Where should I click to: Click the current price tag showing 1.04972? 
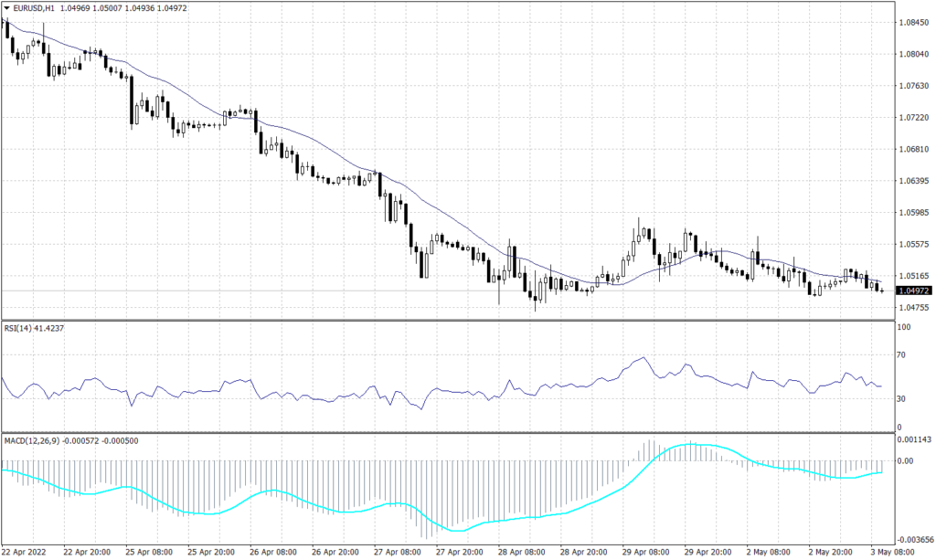point(912,289)
